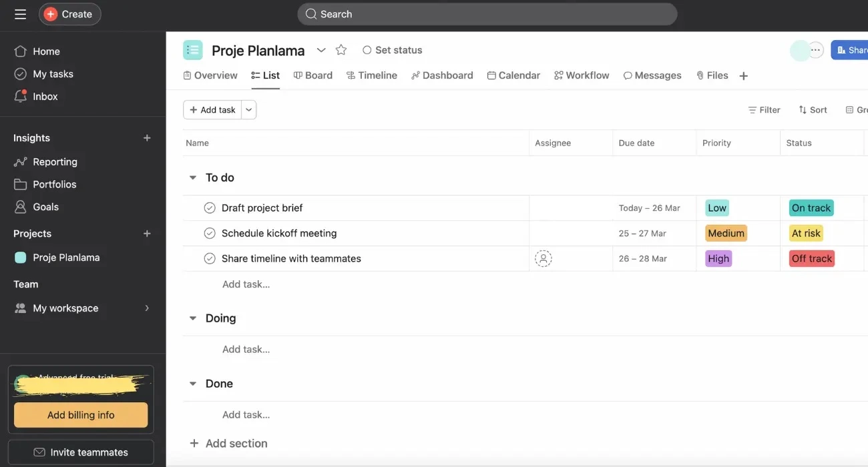Check off Share timeline with teammates
The width and height of the screenshot is (868, 467).
(x=209, y=258)
